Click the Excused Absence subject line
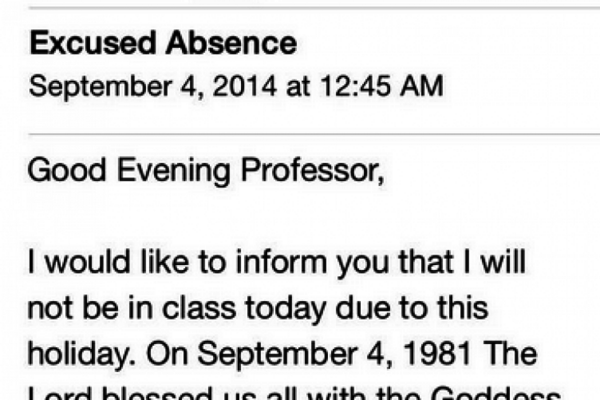The width and height of the screenshot is (600, 400). 163,43
